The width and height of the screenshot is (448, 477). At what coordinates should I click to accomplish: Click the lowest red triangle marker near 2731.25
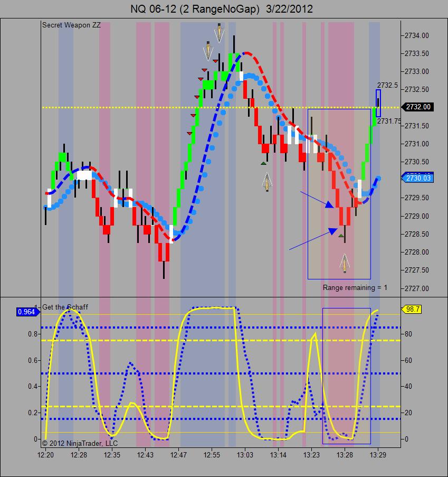(x=189, y=134)
